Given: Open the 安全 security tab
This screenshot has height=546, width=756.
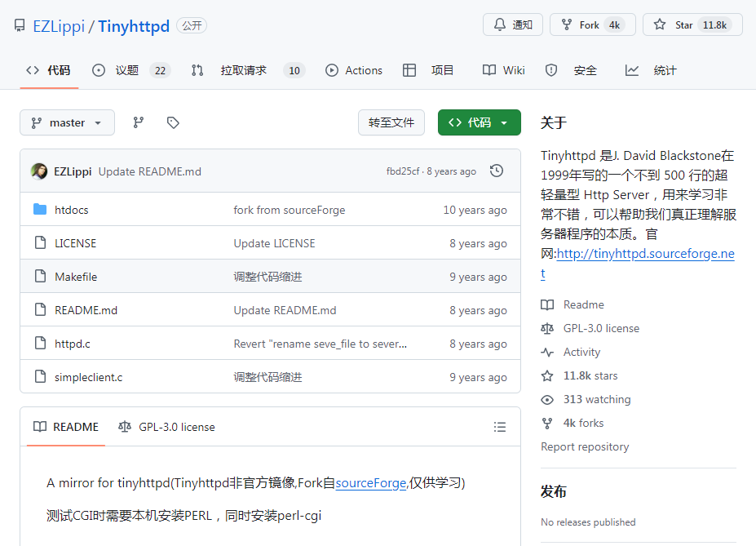Looking at the screenshot, I should (x=571, y=70).
